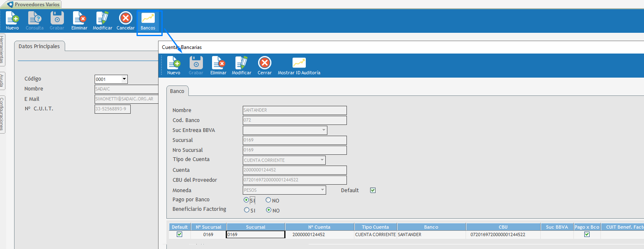Click Mostrar ID Auditoría icon

(299, 63)
